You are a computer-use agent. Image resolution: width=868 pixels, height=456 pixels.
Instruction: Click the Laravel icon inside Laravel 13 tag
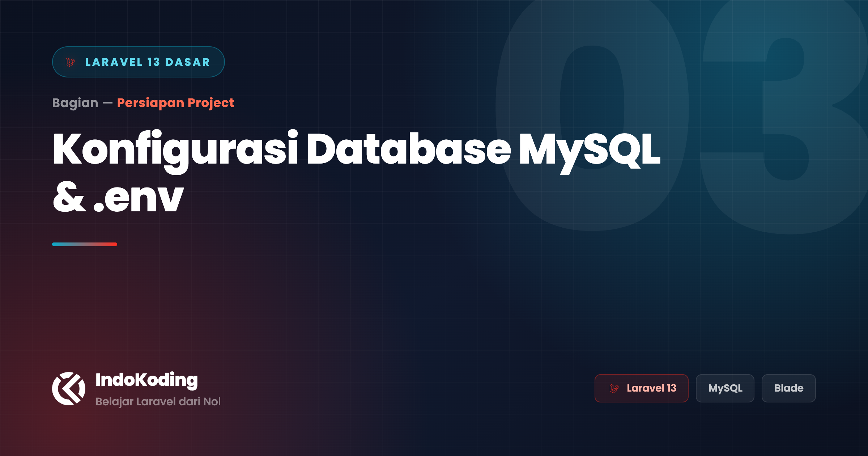614,389
